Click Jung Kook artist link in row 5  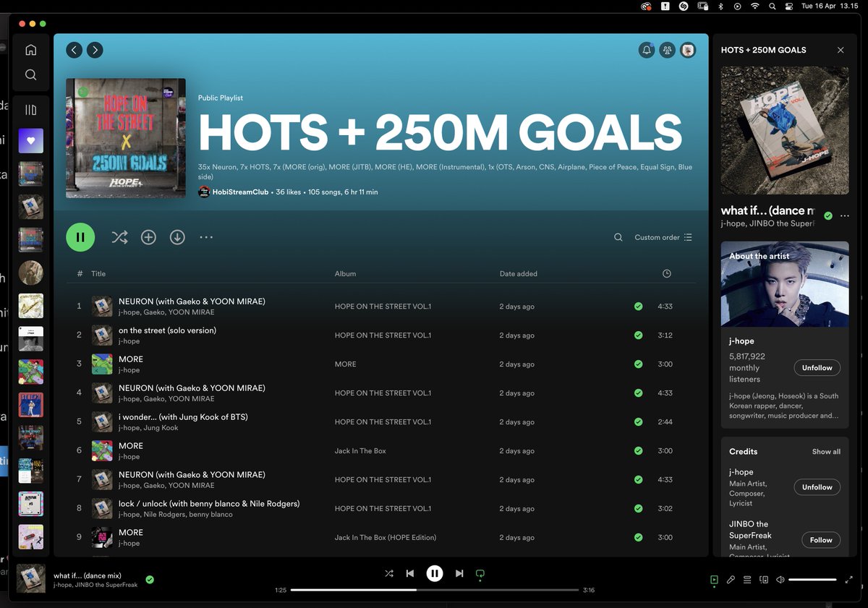coord(161,428)
